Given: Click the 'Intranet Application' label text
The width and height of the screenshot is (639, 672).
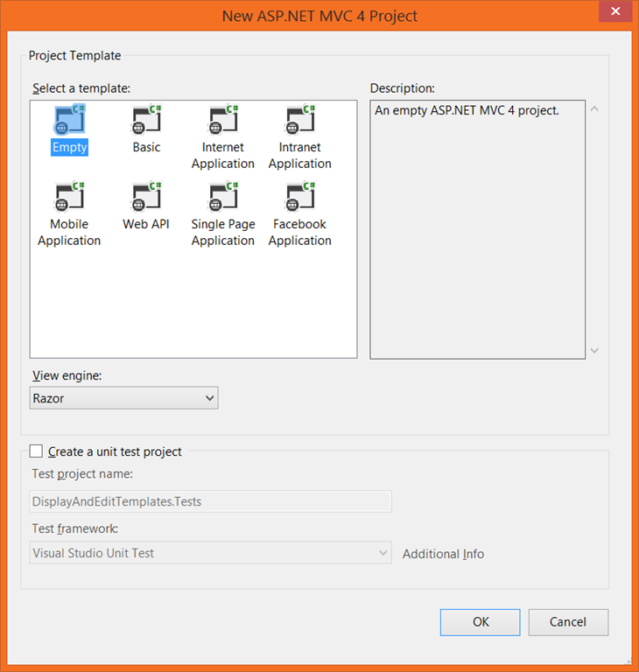Looking at the screenshot, I should 299,156.
